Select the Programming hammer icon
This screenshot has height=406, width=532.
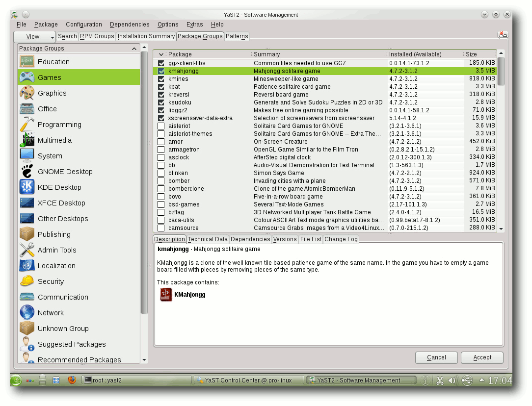(27, 125)
